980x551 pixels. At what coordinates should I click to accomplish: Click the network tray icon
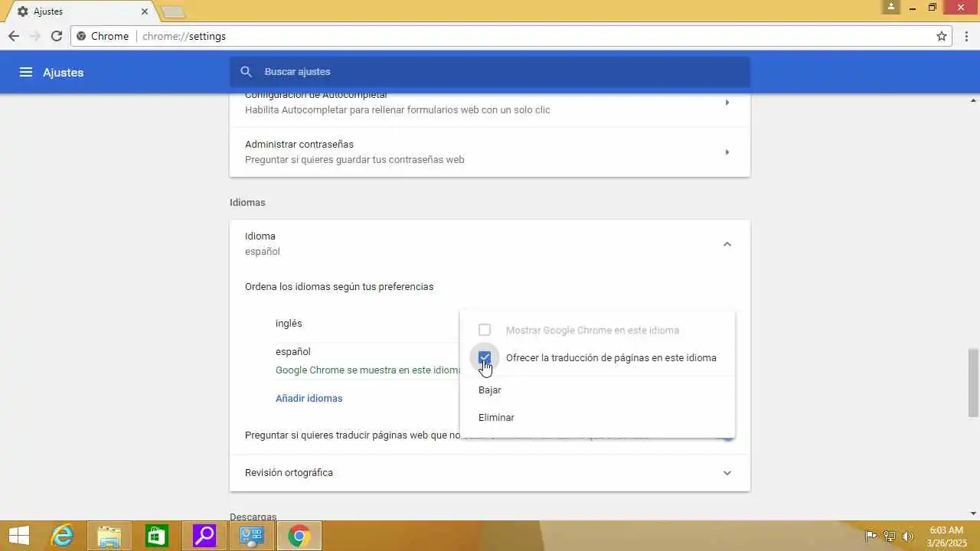point(890,536)
